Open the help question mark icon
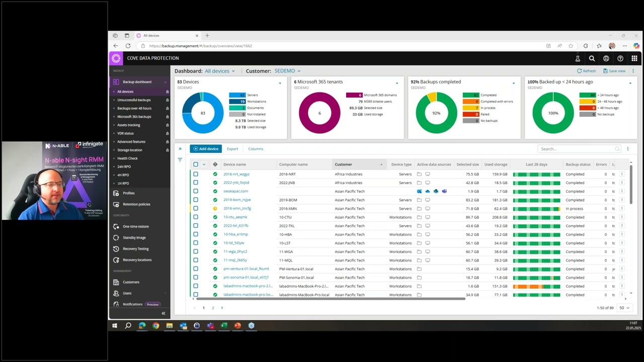 coord(620,58)
